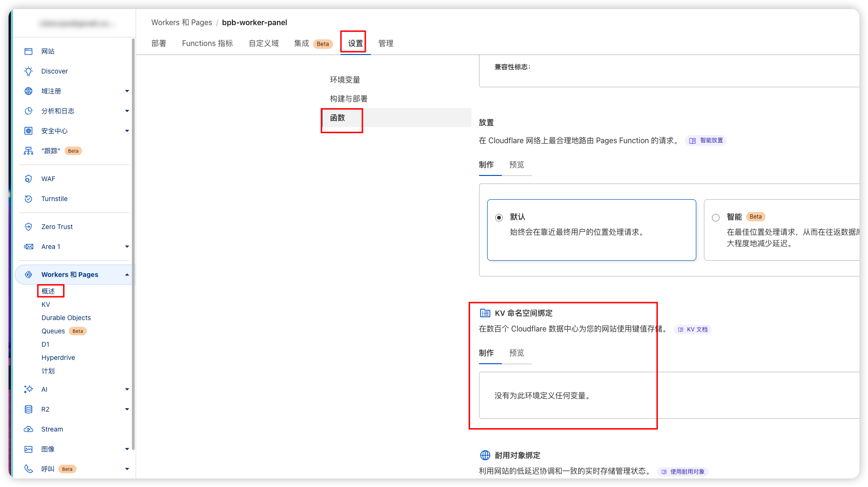Click the sidebar vertical scrollbar
The image size is (868, 487).
[x=133, y=244]
